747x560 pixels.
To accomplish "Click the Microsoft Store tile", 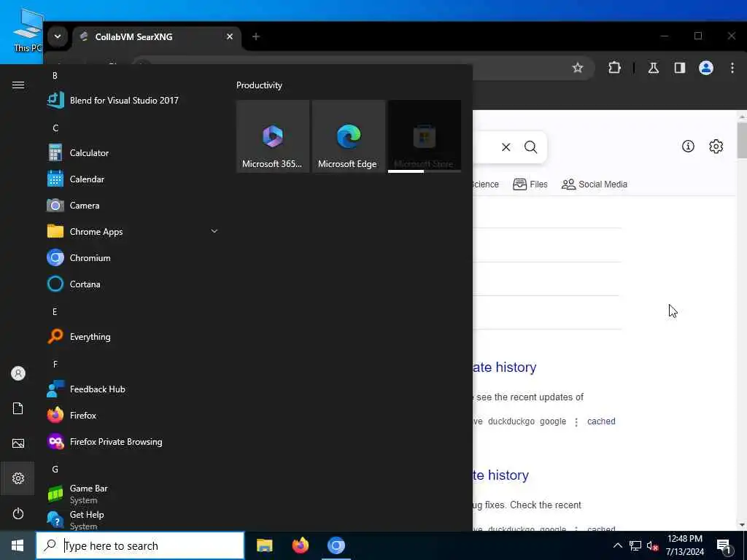I will click(425, 136).
